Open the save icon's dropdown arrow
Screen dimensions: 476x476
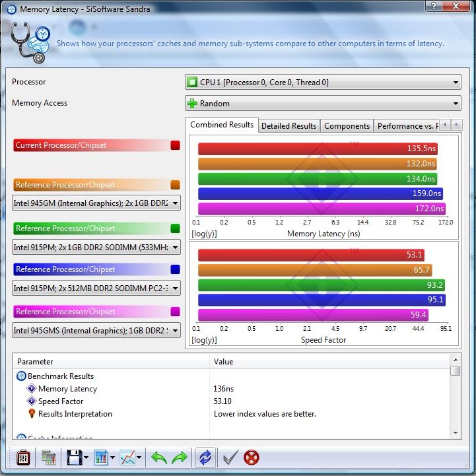pyautogui.click(x=86, y=458)
